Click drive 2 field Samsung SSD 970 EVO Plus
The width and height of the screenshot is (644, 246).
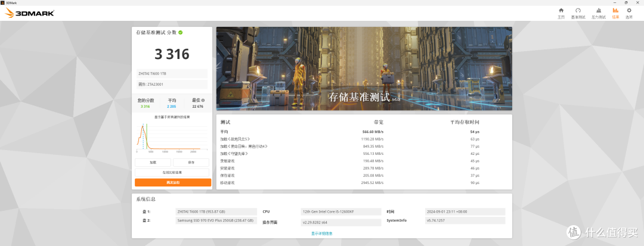[216, 220]
